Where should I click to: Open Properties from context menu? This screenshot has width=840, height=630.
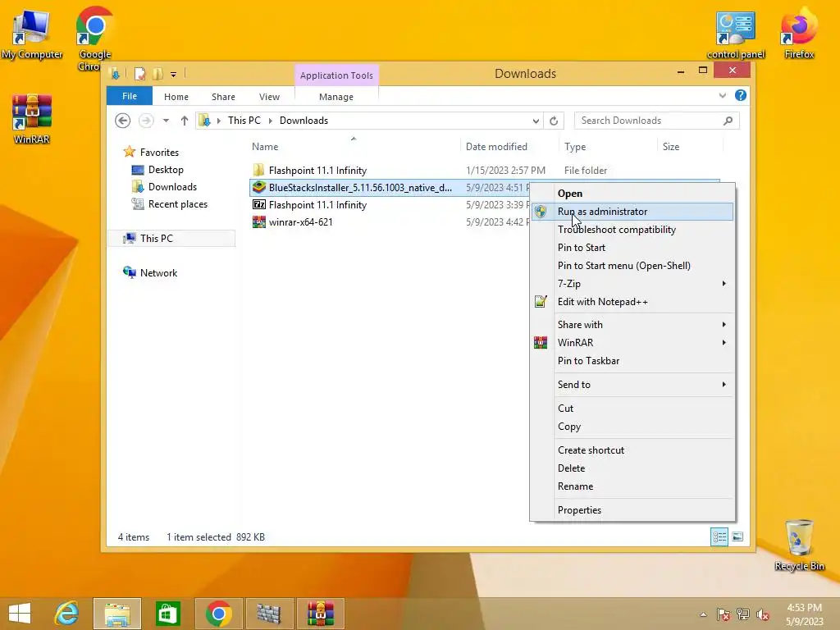[632, 510]
